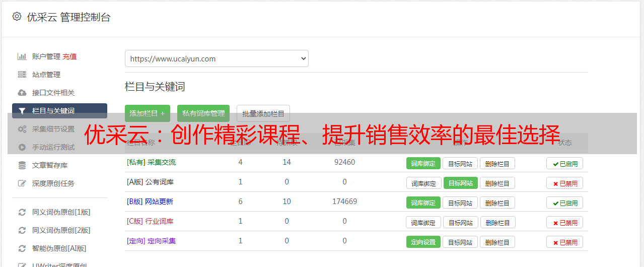This screenshot has width=644, height=267.
Task: Click the 栏目与关键词 page heading
Action: coord(155,87)
